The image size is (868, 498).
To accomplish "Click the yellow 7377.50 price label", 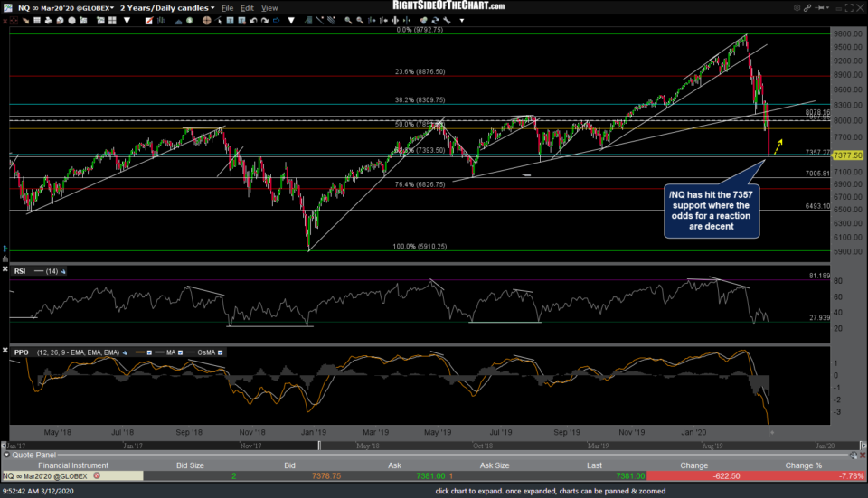I will [x=847, y=155].
